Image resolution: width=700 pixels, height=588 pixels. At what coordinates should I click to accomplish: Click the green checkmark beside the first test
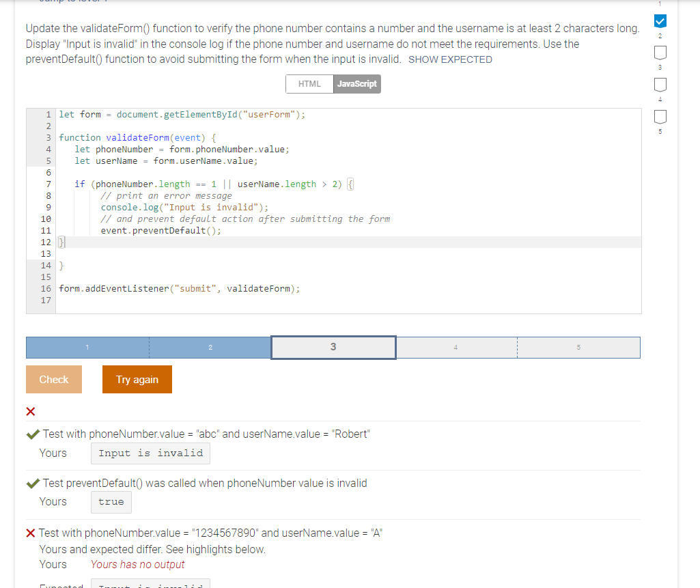[30, 433]
